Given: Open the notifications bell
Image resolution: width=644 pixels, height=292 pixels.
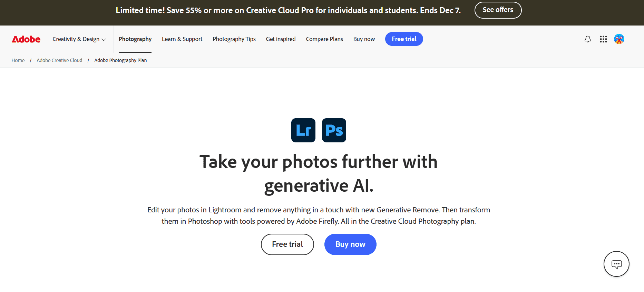Looking at the screenshot, I should click(588, 39).
